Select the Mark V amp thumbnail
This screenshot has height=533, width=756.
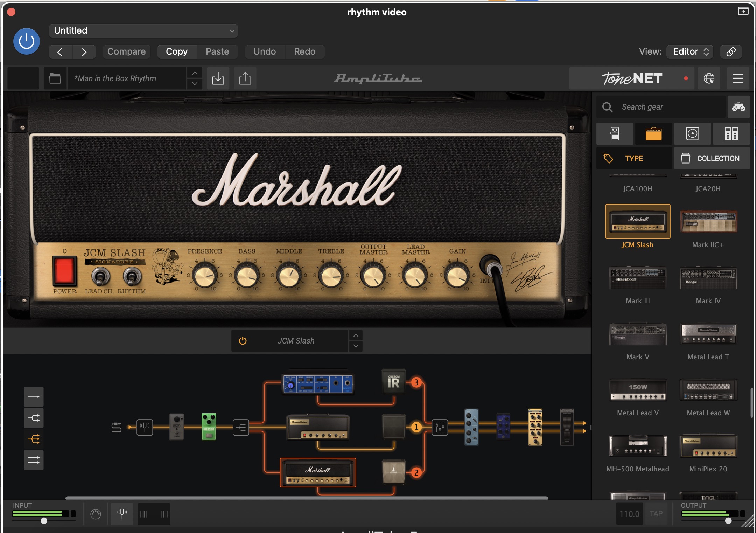tap(638, 334)
